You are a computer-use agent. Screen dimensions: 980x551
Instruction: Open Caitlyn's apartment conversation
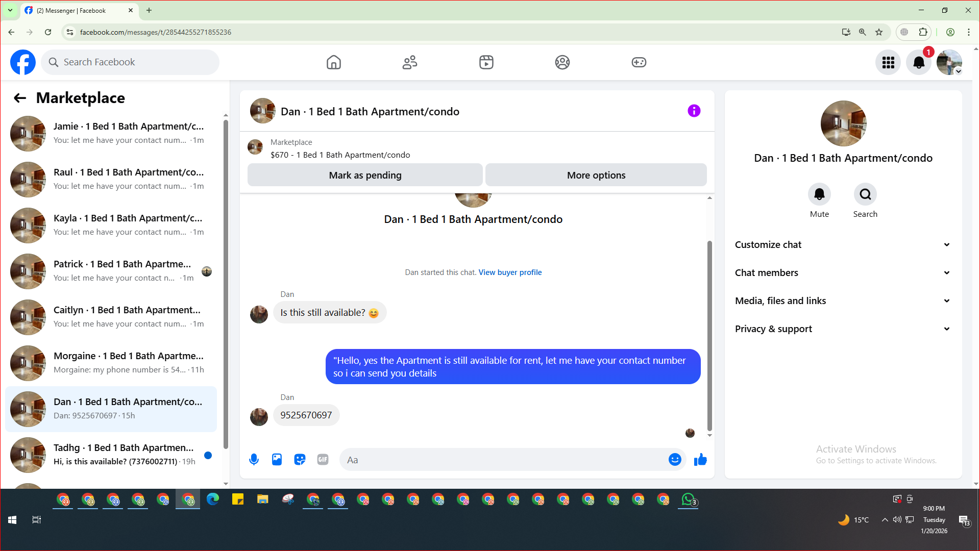tap(111, 317)
